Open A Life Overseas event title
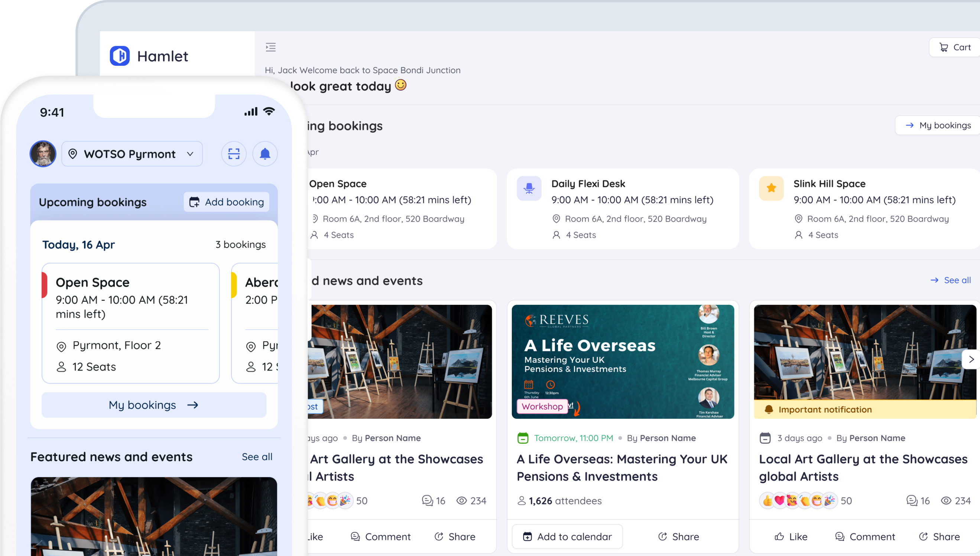Image resolution: width=980 pixels, height=556 pixels. coord(622,468)
